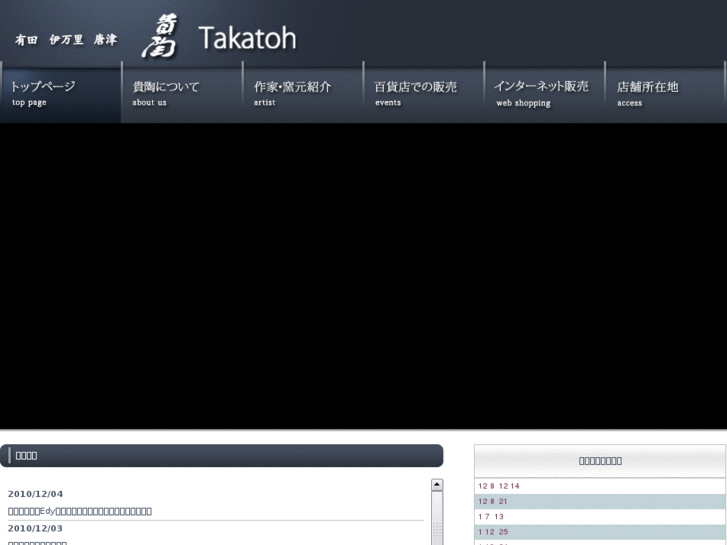Open the event row reading 12 8 12 14
This screenshot has height=545, width=727.
(x=599, y=486)
